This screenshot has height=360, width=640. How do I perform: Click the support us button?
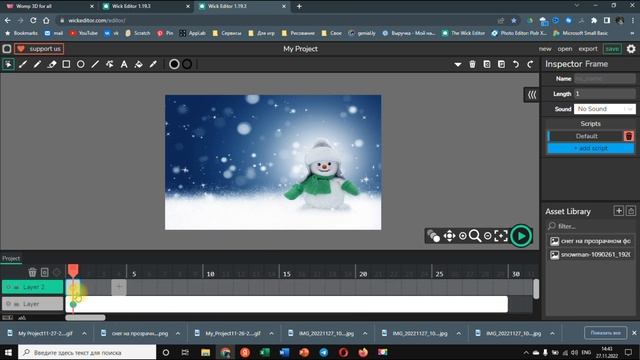[39, 49]
